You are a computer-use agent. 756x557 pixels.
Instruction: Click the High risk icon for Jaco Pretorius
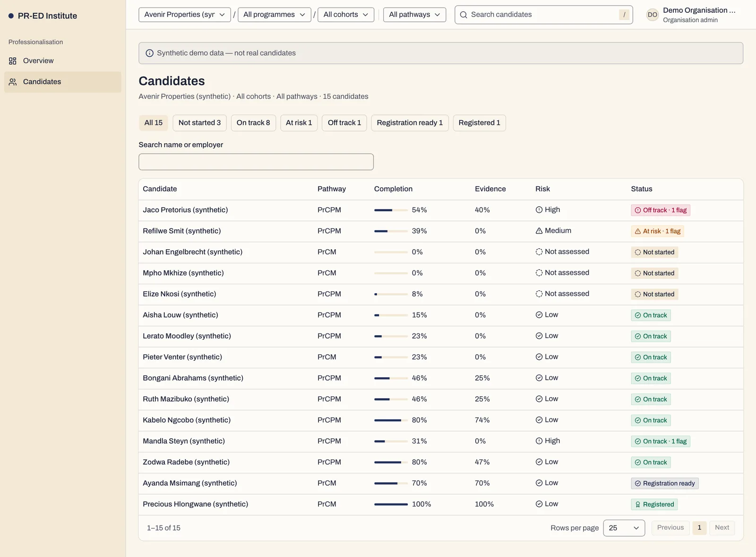[x=539, y=210]
